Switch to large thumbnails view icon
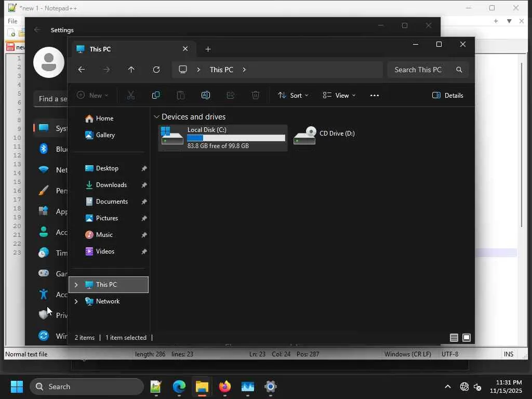This screenshot has height=399, width=532. coord(467,338)
